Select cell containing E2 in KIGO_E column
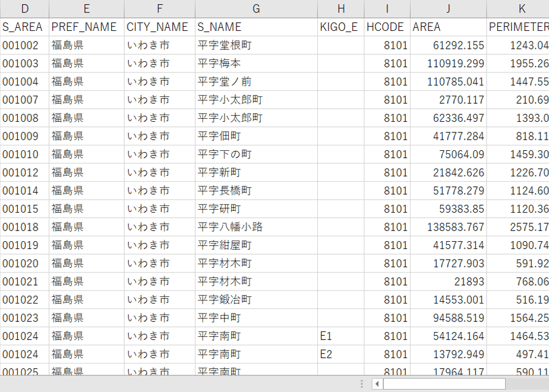The height and width of the screenshot is (392, 549). pos(340,354)
